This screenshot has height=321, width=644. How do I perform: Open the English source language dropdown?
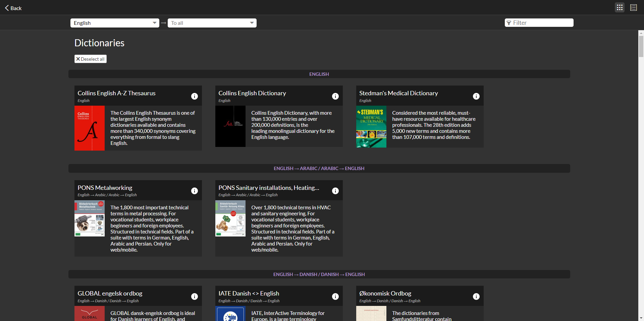point(115,23)
